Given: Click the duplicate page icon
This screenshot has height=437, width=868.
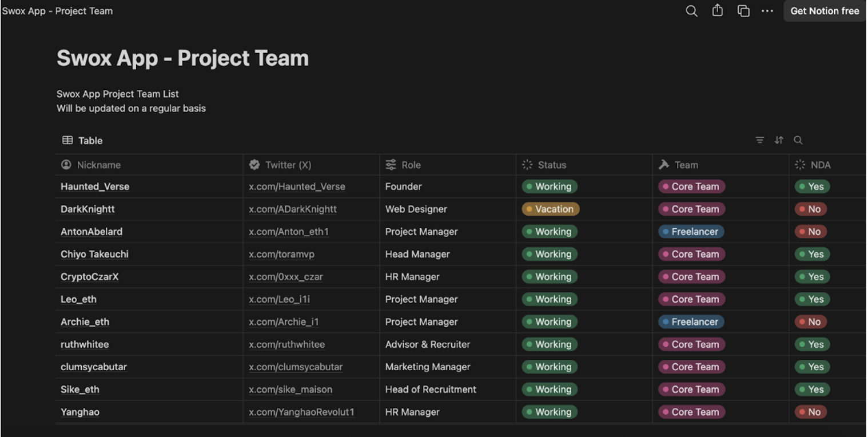Looking at the screenshot, I should pos(743,11).
